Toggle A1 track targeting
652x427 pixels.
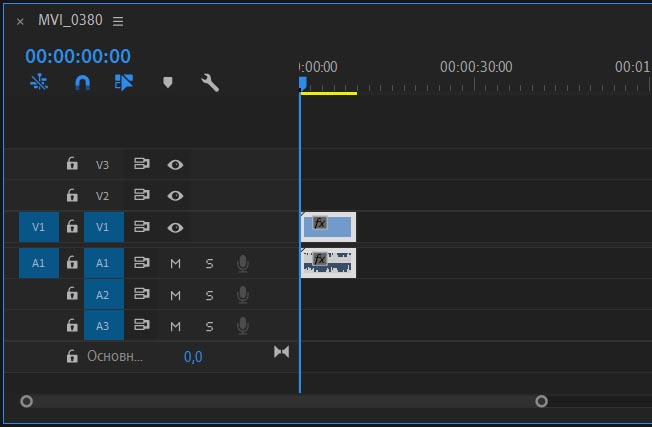(104, 263)
